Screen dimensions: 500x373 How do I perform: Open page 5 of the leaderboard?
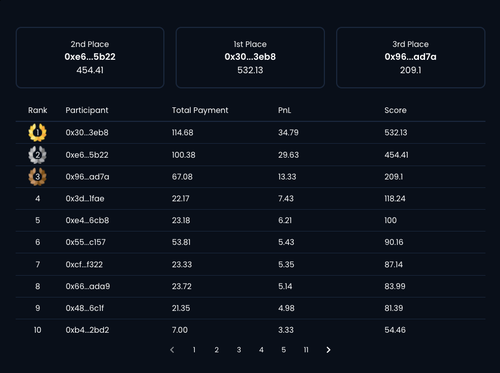[284, 350]
